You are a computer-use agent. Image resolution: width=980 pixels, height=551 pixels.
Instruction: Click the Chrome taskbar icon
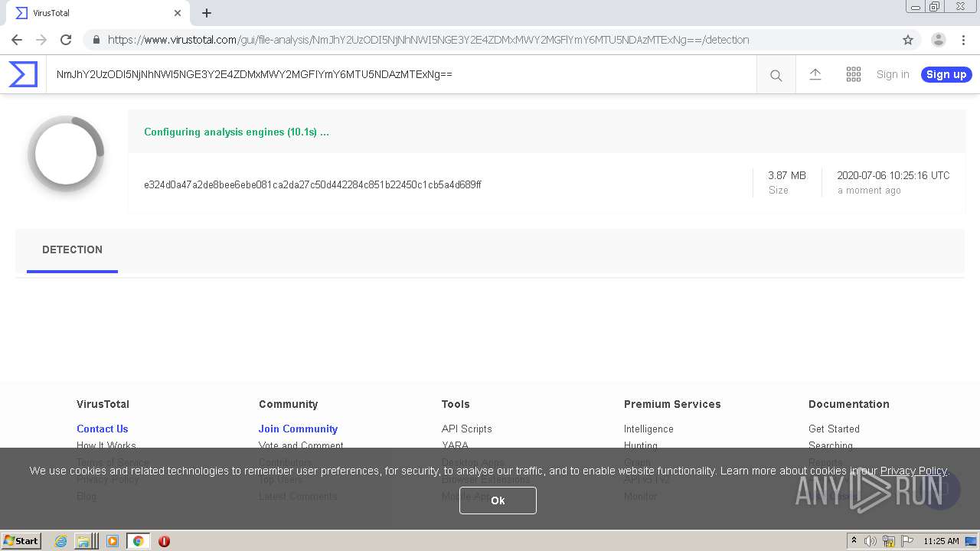139,541
